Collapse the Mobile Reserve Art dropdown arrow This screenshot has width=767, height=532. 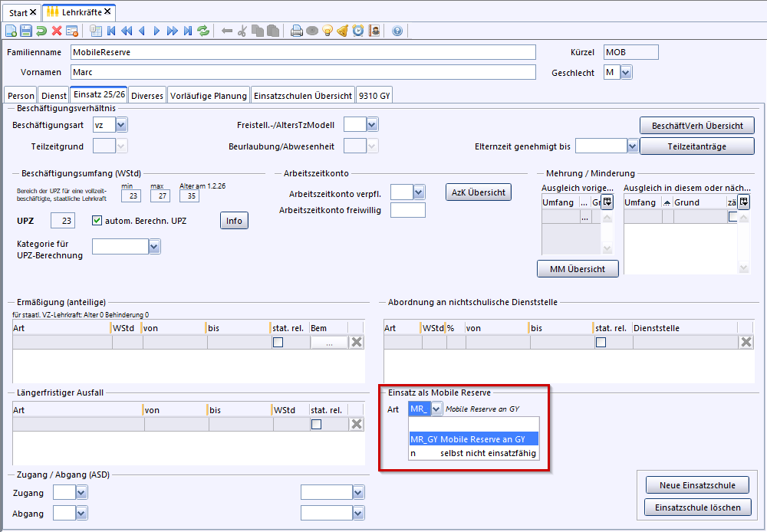coord(436,409)
